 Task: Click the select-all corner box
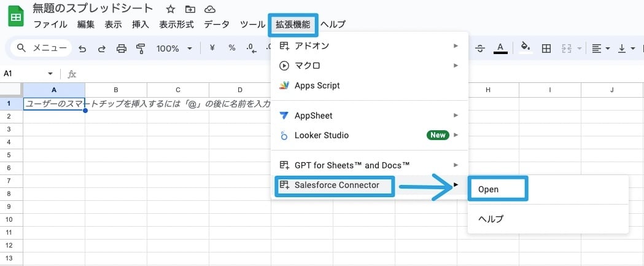pyautogui.click(x=11, y=90)
